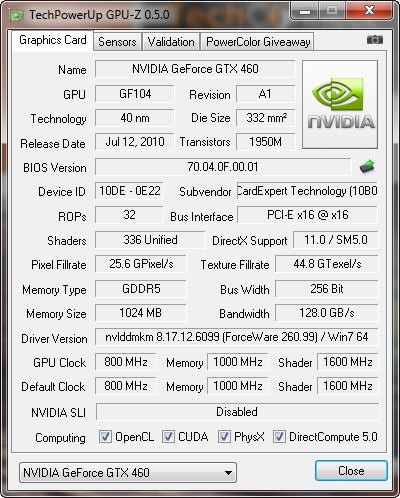Screen dimensions: 400x498
Task: Minimize the GPU-Z window
Action: coord(305,11)
